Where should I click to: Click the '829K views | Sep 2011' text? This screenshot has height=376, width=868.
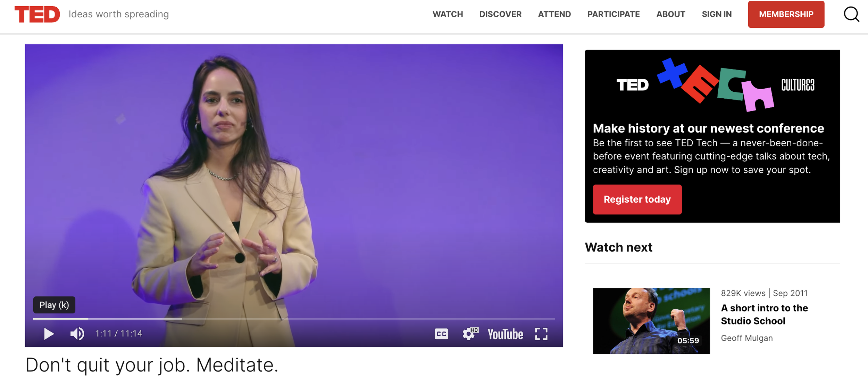pos(764,293)
